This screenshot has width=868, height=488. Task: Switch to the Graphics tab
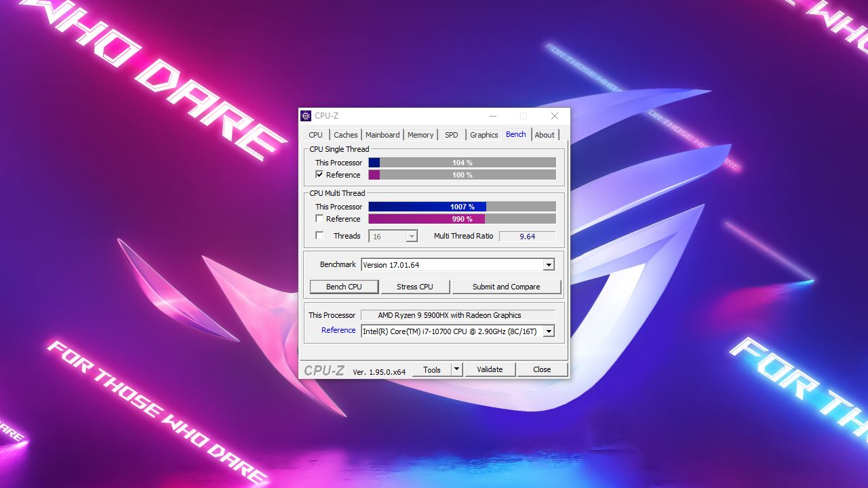[484, 135]
